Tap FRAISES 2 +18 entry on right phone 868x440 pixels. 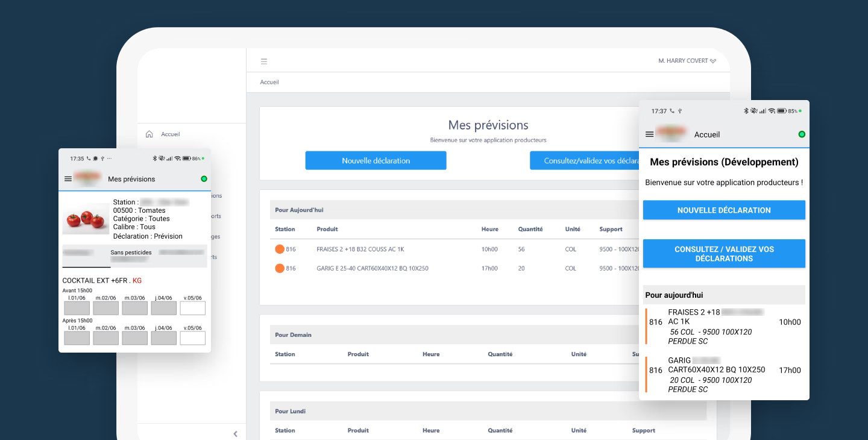[x=725, y=327]
